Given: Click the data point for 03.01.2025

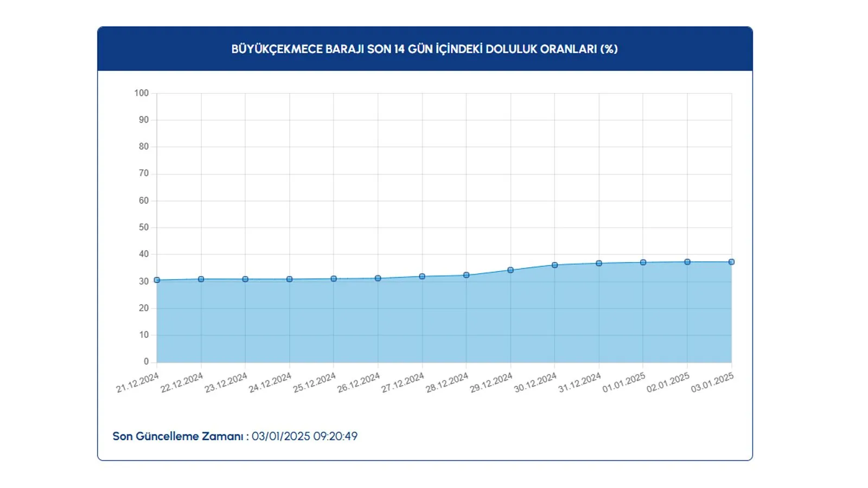Looking at the screenshot, I should tap(731, 262).
